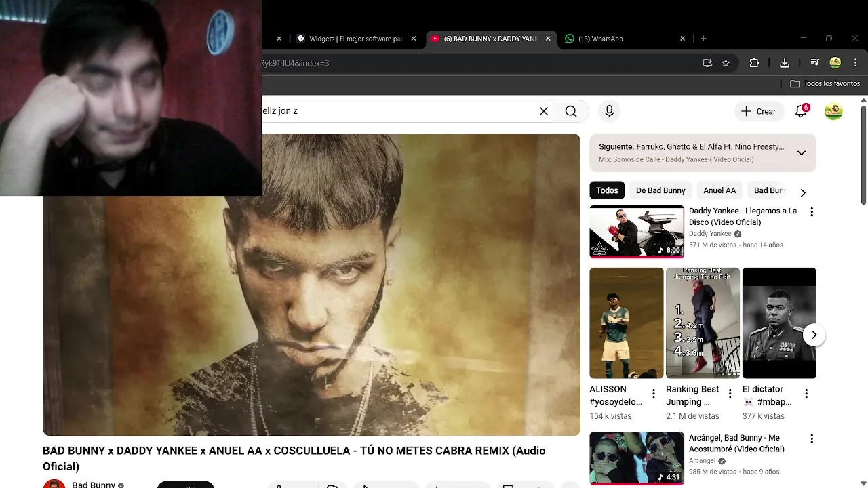Select the Todos filter chip
The width and height of the screenshot is (868, 488).
607,190
